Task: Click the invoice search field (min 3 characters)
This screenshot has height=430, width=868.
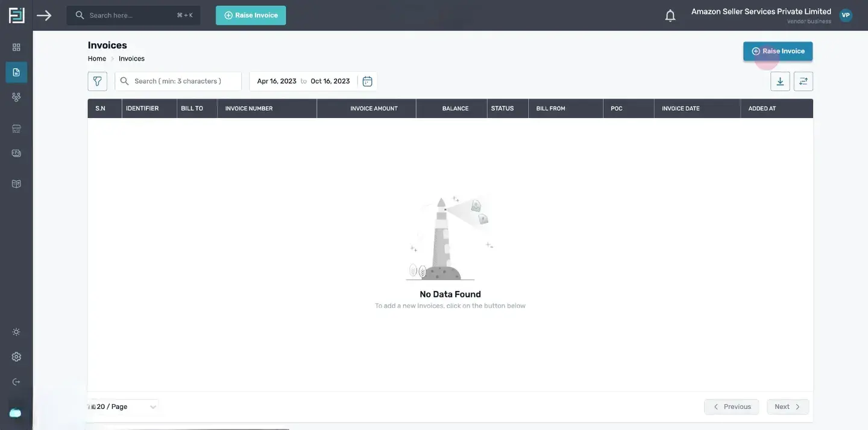Action: pyautogui.click(x=178, y=81)
